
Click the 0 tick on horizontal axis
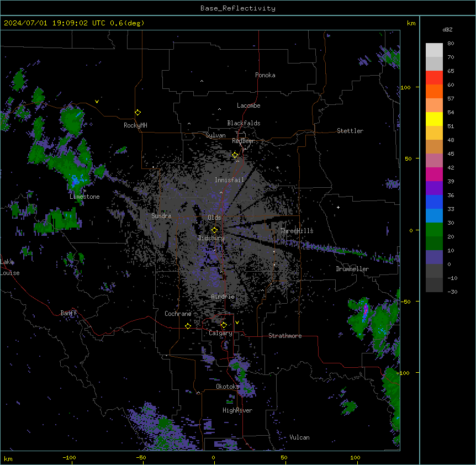pos(213,458)
